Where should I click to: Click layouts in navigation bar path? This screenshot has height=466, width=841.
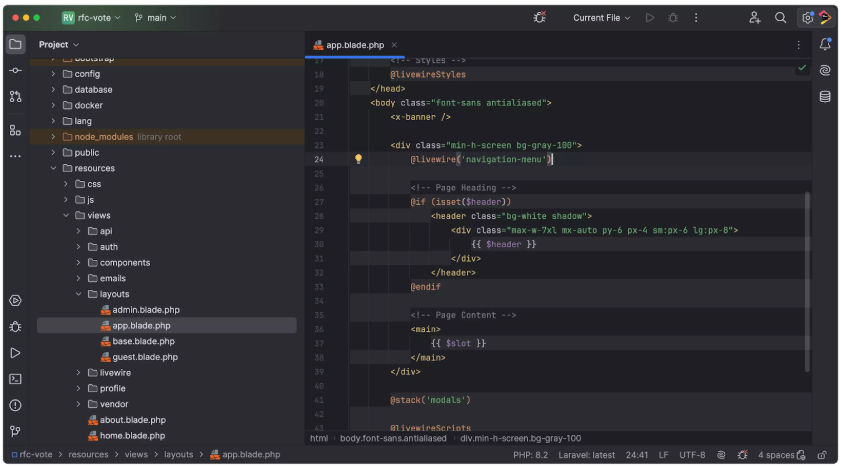[x=178, y=455]
